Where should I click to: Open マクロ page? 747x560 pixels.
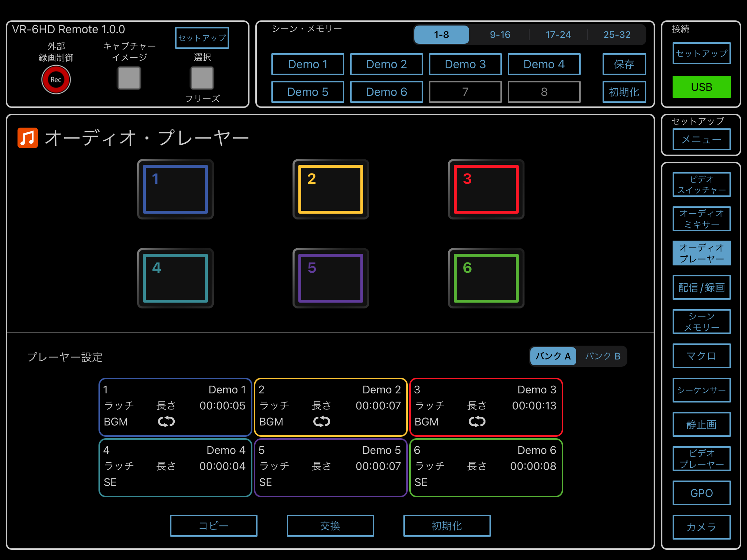click(701, 356)
